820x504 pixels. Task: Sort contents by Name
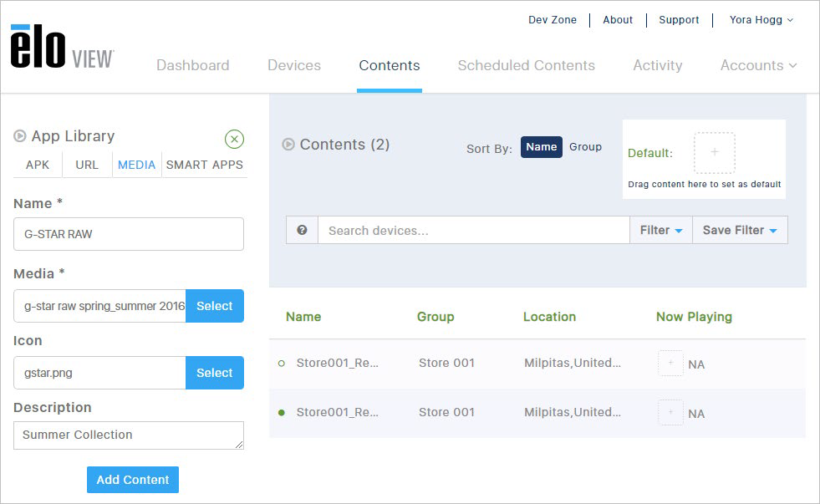click(x=542, y=147)
